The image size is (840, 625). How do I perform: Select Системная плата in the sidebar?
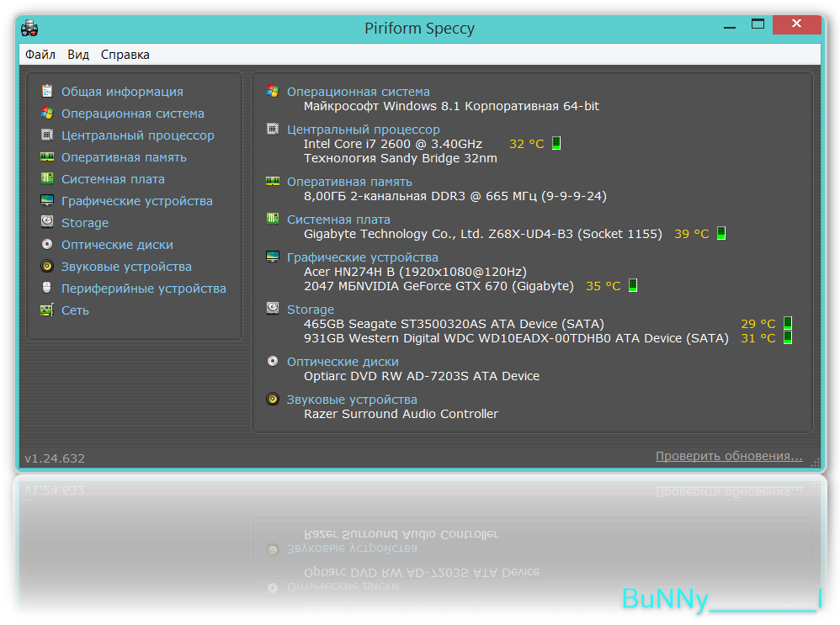point(113,179)
